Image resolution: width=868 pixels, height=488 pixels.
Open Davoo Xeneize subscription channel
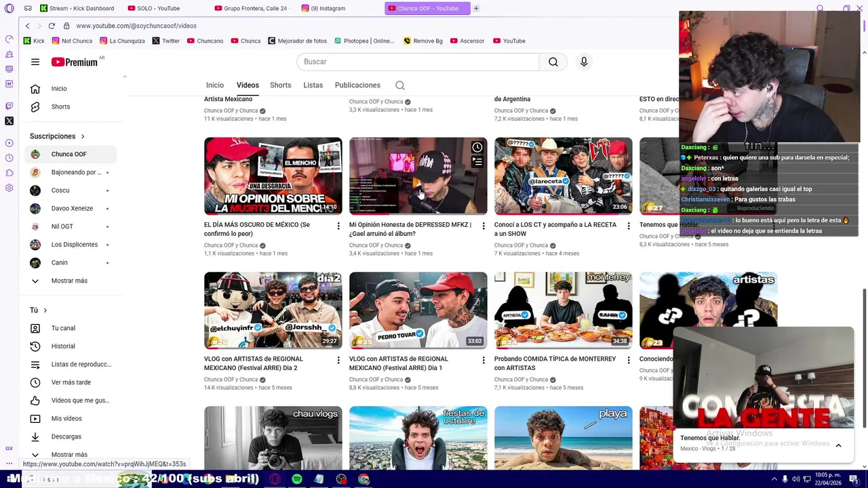71,208
